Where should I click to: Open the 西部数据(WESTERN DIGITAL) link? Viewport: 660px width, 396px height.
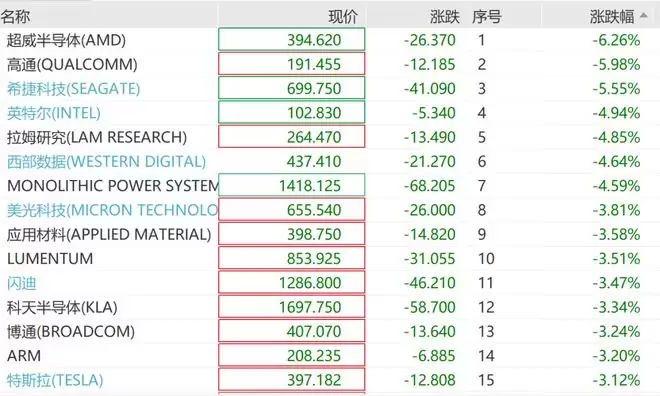pyautogui.click(x=106, y=161)
